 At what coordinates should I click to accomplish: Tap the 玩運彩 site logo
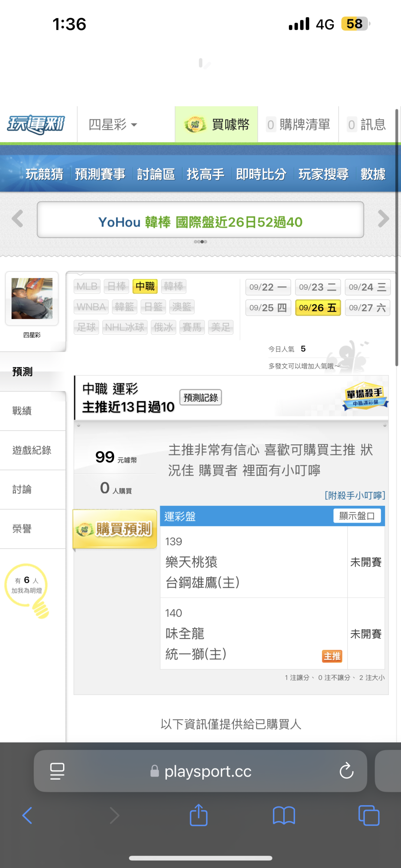tap(36, 124)
